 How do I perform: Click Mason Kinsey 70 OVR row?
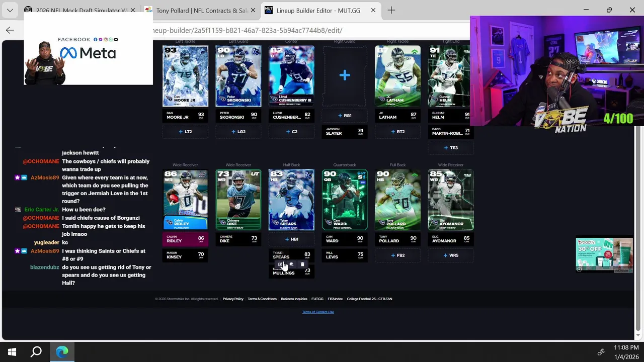tap(185, 255)
